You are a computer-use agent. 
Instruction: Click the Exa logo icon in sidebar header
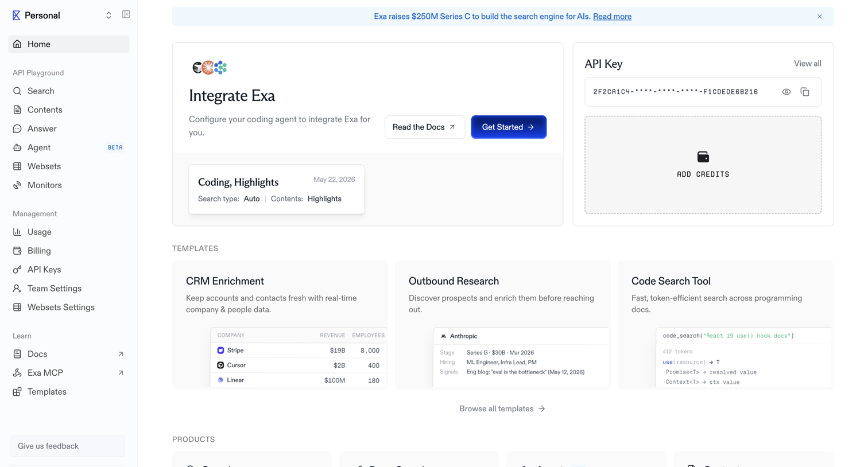[x=16, y=15]
